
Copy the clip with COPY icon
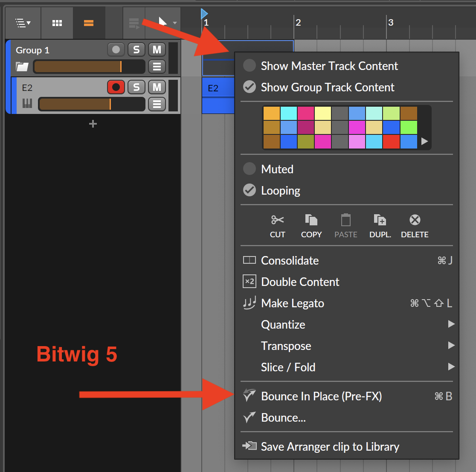coord(311,226)
